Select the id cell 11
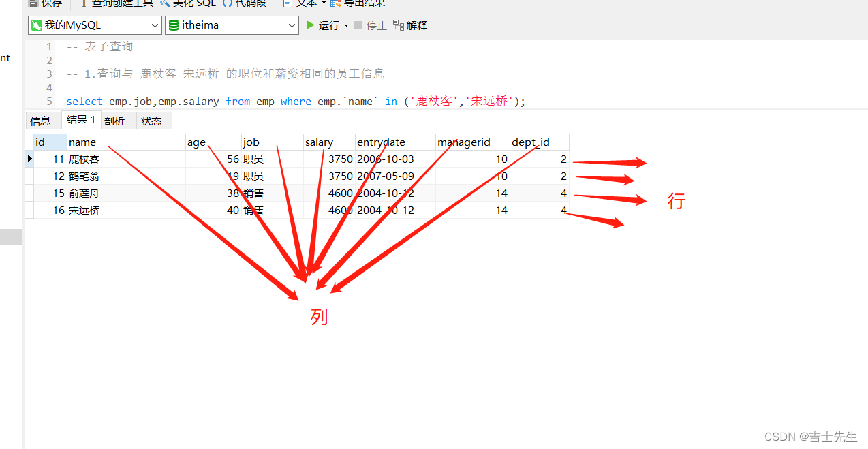The image size is (868, 449). pos(50,159)
